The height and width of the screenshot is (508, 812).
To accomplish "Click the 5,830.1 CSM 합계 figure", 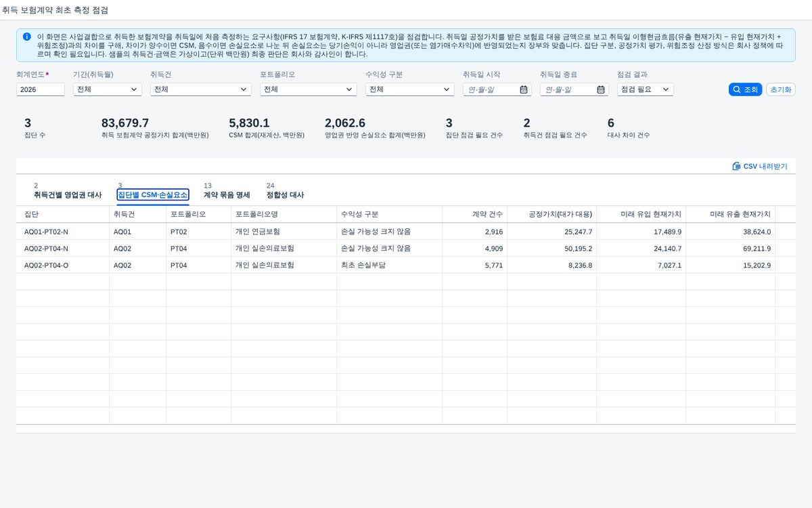I will (249, 123).
